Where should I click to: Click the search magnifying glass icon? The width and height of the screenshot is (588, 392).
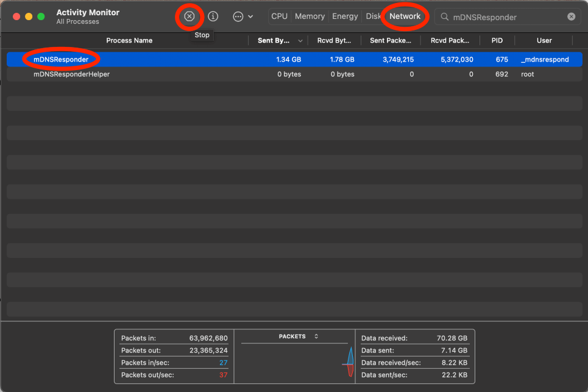pyautogui.click(x=445, y=17)
